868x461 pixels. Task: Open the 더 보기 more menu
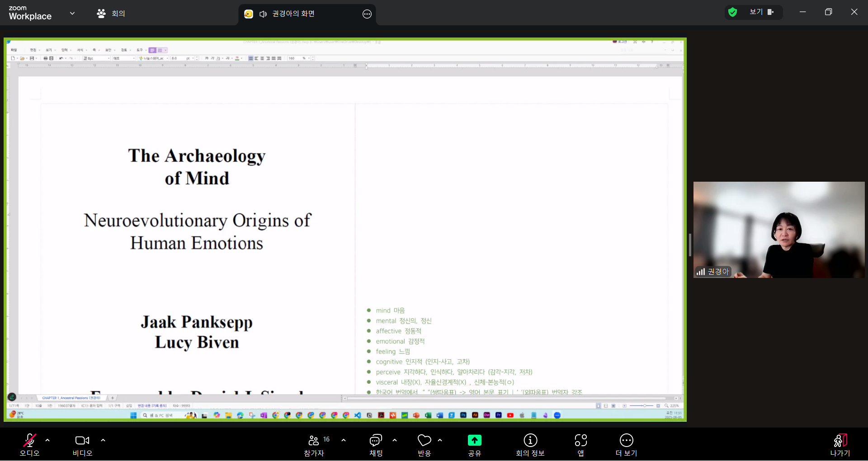click(x=627, y=445)
